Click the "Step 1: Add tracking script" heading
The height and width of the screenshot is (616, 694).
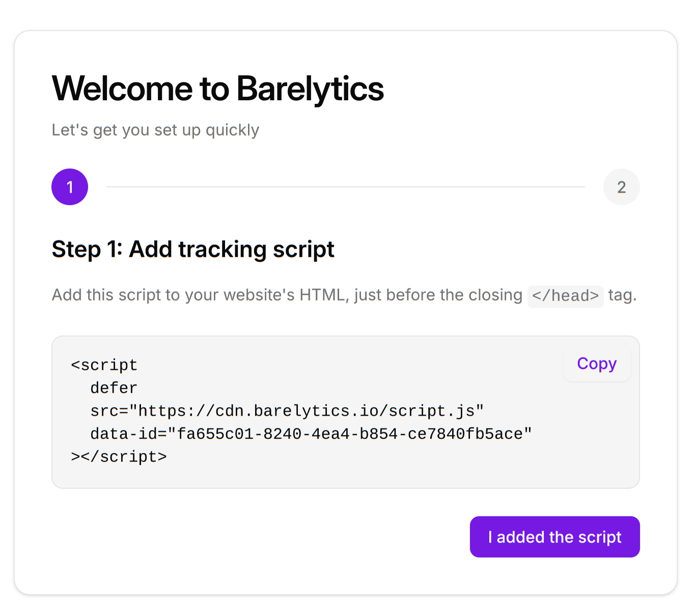(x=193, y=249)
